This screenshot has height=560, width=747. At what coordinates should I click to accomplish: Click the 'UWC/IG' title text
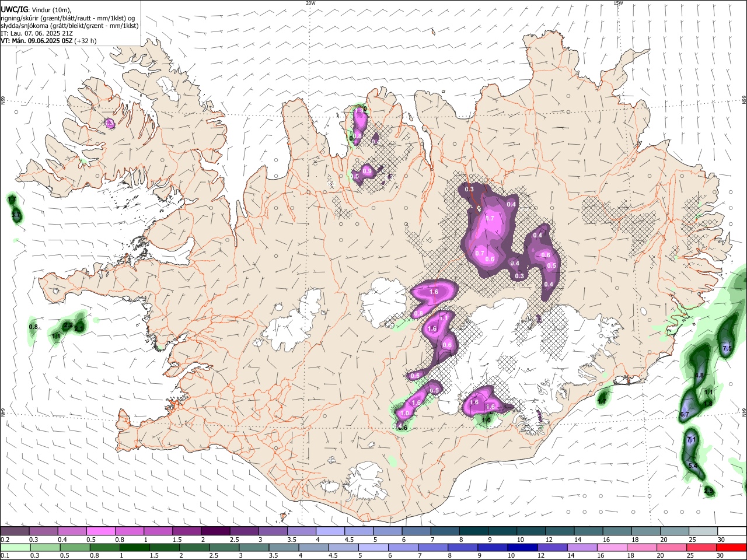tap(13, 10)
